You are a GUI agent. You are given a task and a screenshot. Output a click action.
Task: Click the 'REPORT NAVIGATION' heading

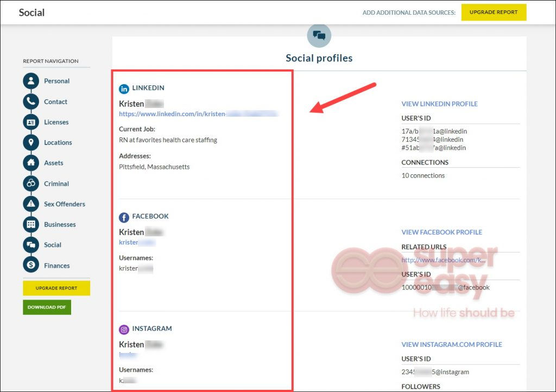click(50, 61)
